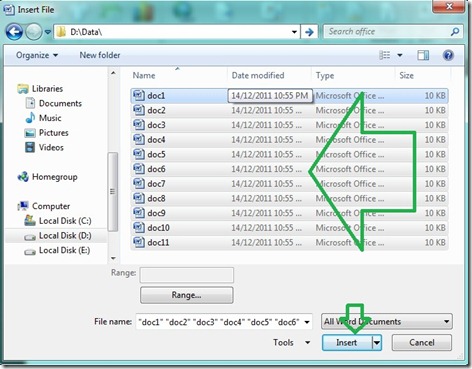The height and width of the screenshot is (369, 472).
Task: Select the doc1 file
Action: (x=289, y=96)
